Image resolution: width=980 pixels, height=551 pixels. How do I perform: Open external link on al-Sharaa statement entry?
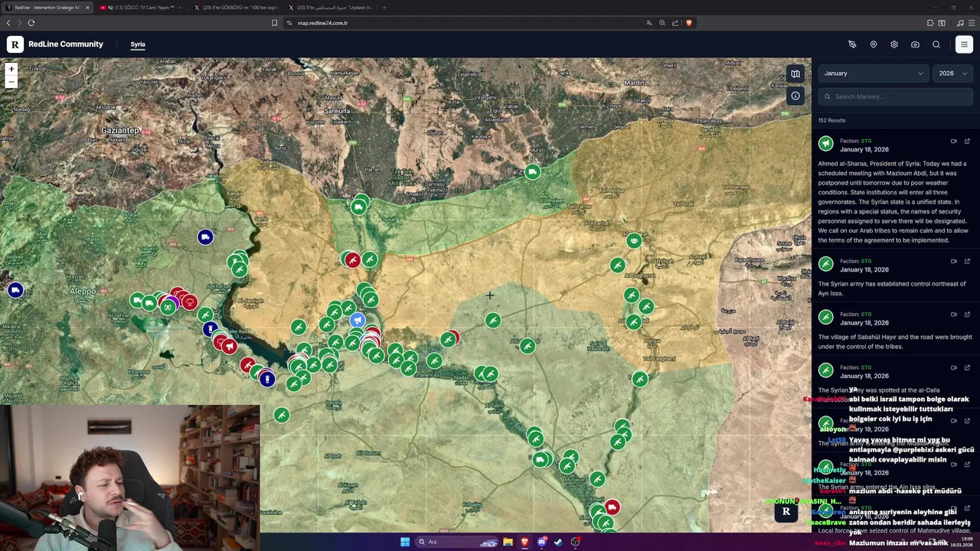point(967,141)
